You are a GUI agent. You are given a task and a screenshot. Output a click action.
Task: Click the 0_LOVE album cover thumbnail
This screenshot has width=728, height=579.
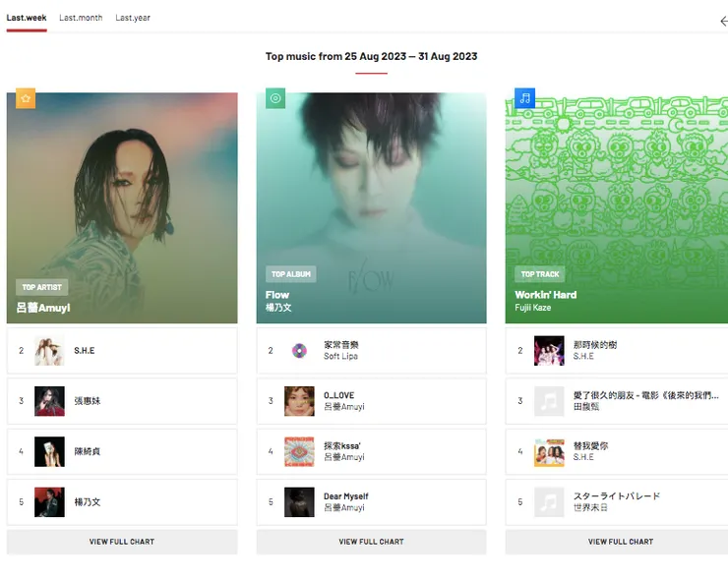coord(299,401)
